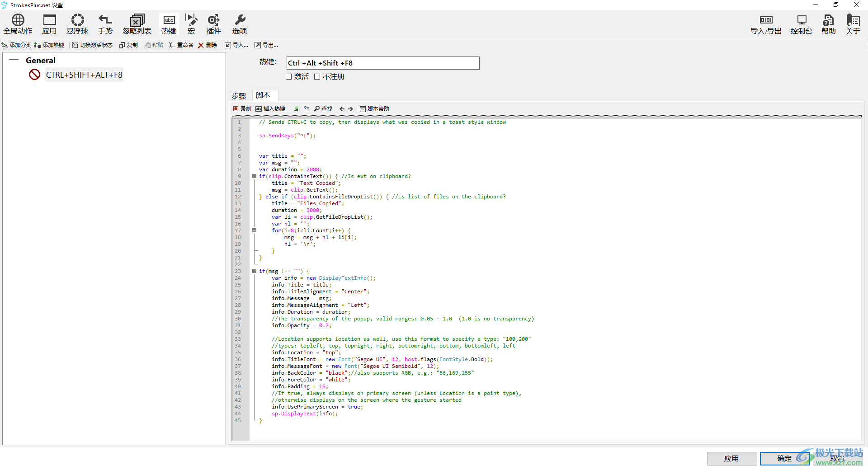Image resolution: width=868 pixels, height=470 pixels.
Task: Click the 'var duration = 2000;' code line
Action: pos(290,169)
